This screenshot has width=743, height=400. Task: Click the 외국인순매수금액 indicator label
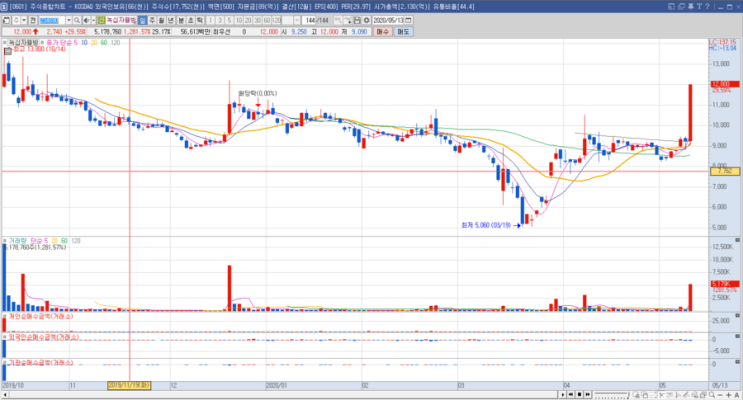click(x=44, y=338)
